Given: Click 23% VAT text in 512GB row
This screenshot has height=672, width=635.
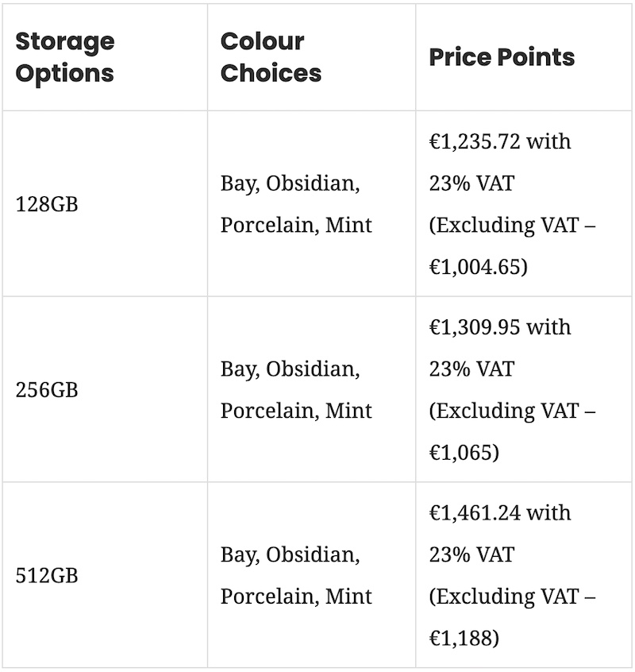Looking at the screenshot, I should coord(471,554).
